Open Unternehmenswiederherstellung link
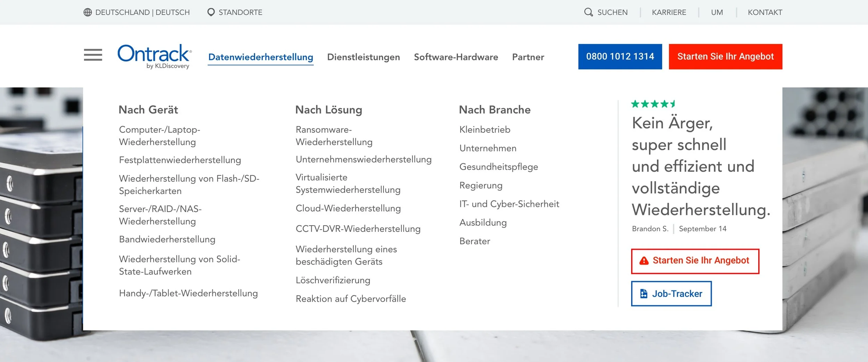The width and height of the screenshot is (868, 362). (x=364, y=159)
